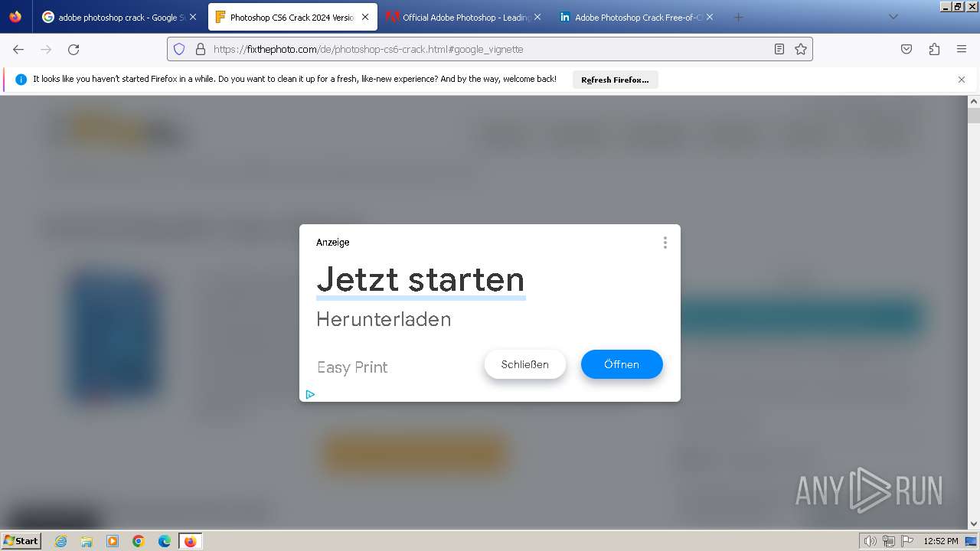Open the tracking protection shield icon

pyautogui.click(x=179, y=49)
